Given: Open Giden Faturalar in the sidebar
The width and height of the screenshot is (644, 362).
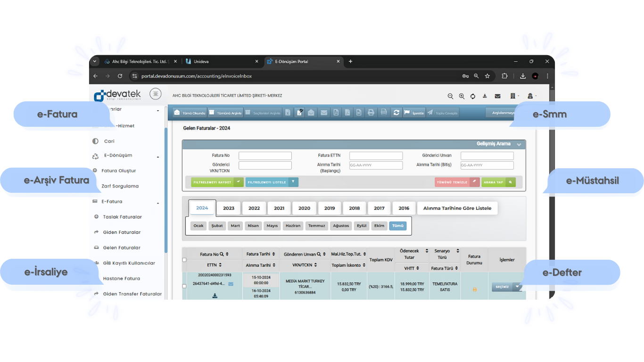Looking at the screenshot, I should tap(122, 232).
